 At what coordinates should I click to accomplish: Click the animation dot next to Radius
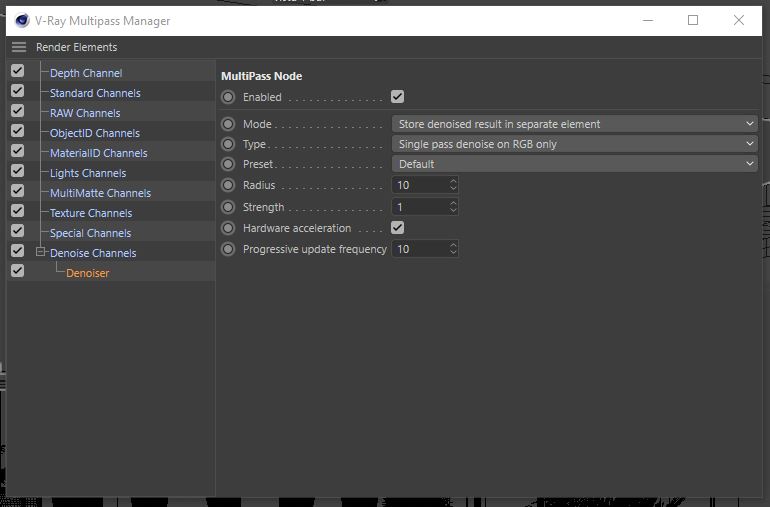click(x=228, y=185)
